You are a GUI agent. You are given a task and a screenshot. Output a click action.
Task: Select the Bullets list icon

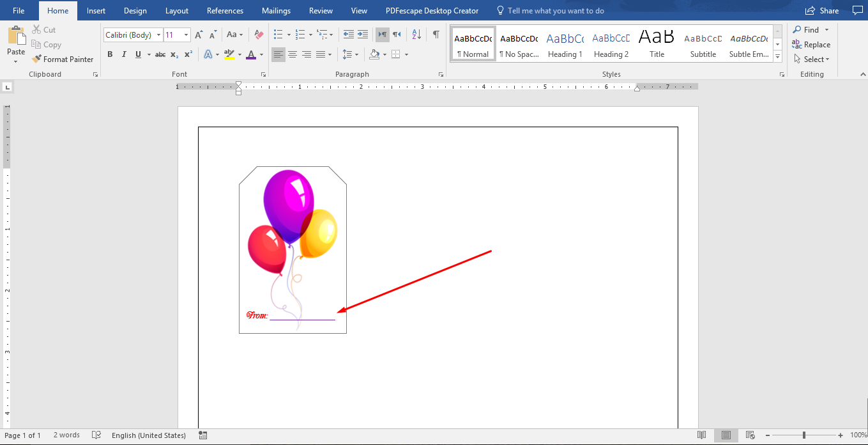pos(277,35)
